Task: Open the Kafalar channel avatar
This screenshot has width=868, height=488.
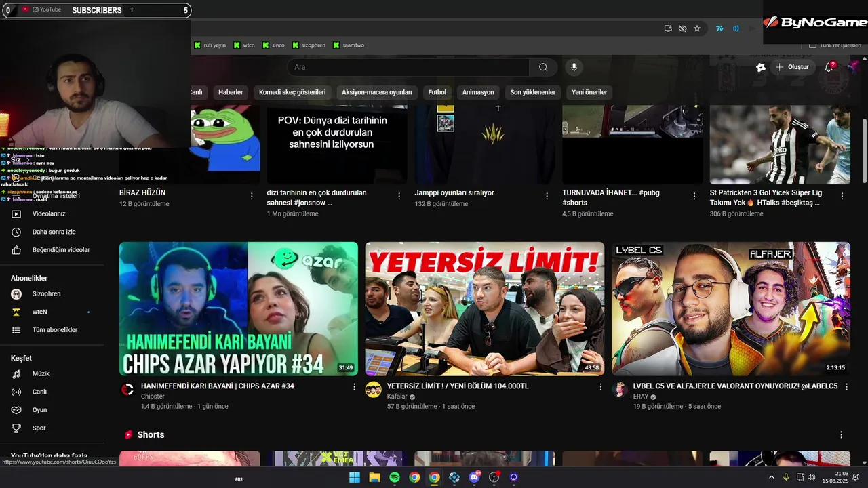Action: click(374, 390)
